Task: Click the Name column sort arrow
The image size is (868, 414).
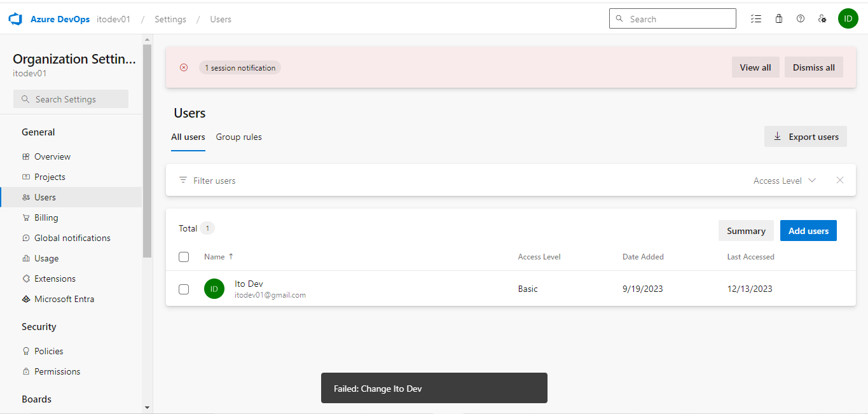Action: click(x=231, y=256)
